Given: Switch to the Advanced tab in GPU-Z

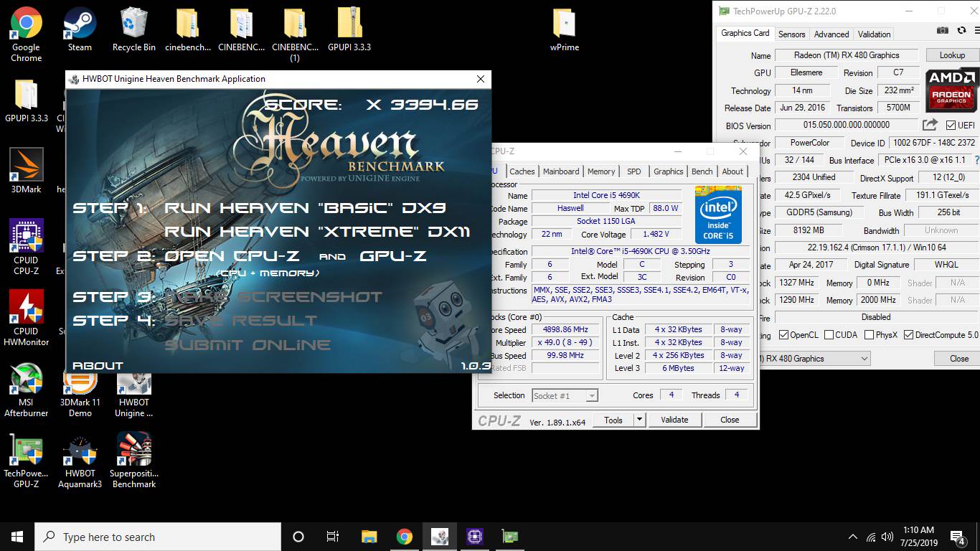Looking at the screenshot, I should click(831, 34).
